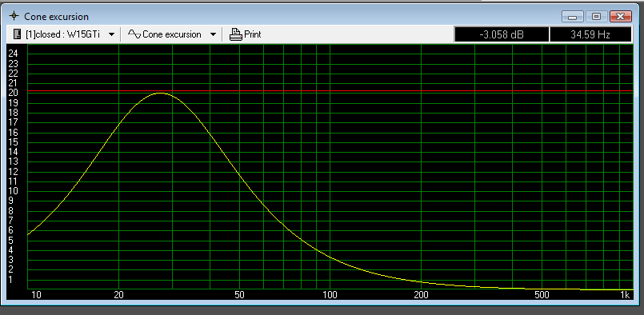Image resolution: width=644 pixels, height=315 pixels.
Task: Click the 10 label at frequency axis start
Action: click(x=37, y=295)
